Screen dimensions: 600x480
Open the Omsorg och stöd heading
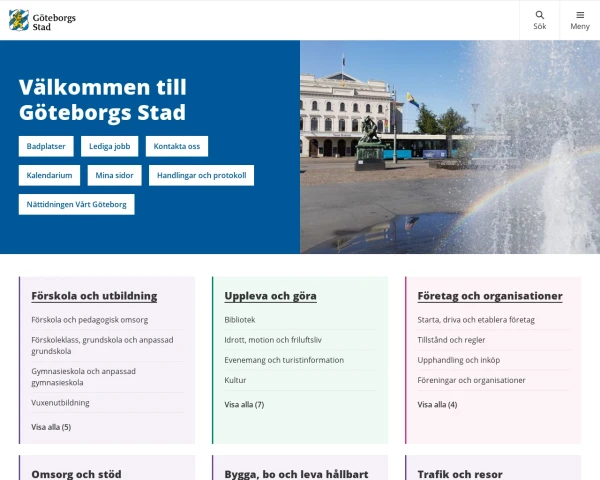click(76, 474)
